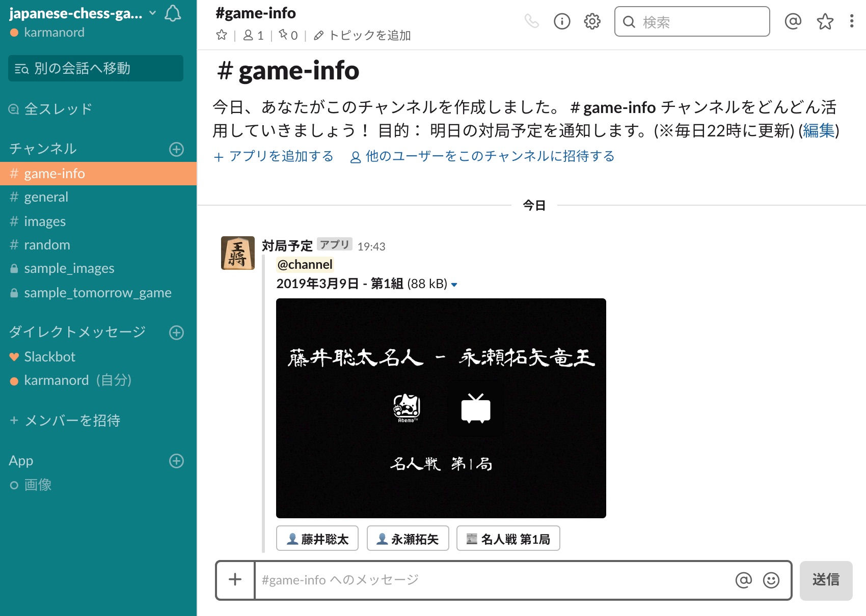View pinned items via the pin icon
This screenshot has height=616, width=866.
click(282, 35)
